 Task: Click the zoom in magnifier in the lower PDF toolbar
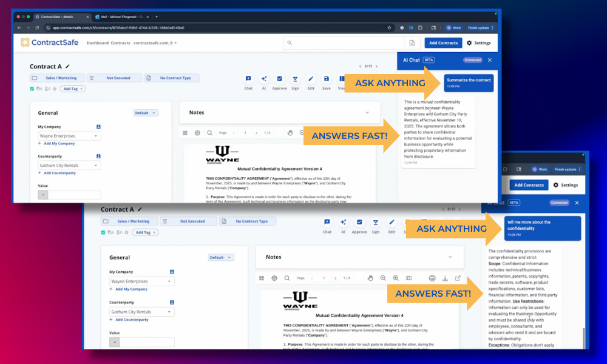point(396,278)
